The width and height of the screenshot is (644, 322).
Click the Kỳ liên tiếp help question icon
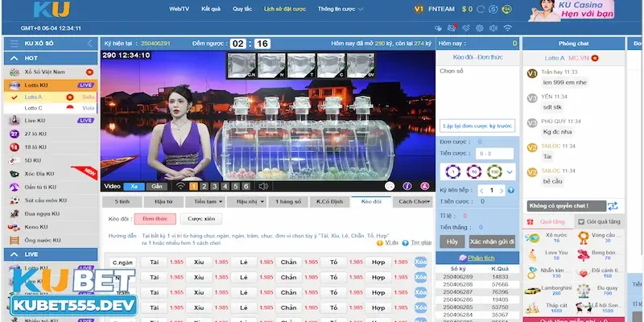pyautogui.click(x=511, y=191)
